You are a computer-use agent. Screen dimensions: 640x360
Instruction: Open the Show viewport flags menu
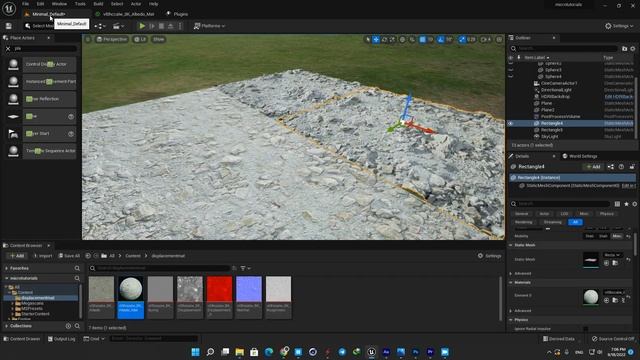point(158,39)
